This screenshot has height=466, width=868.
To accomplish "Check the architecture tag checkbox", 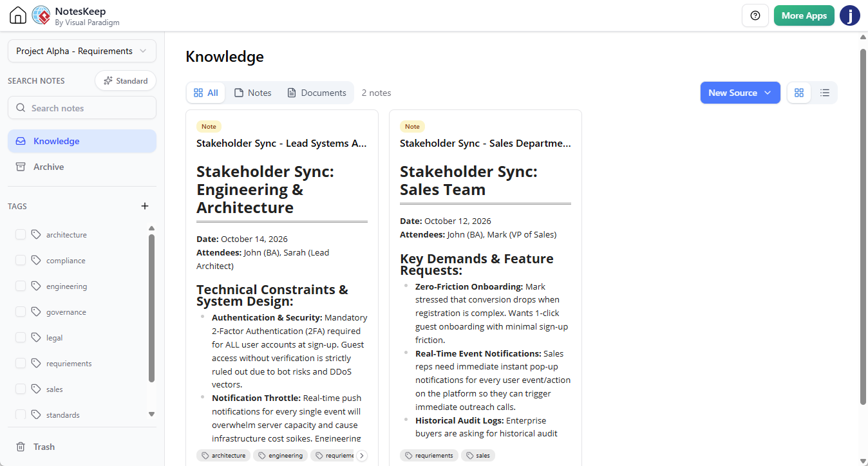I will point(21,235).
